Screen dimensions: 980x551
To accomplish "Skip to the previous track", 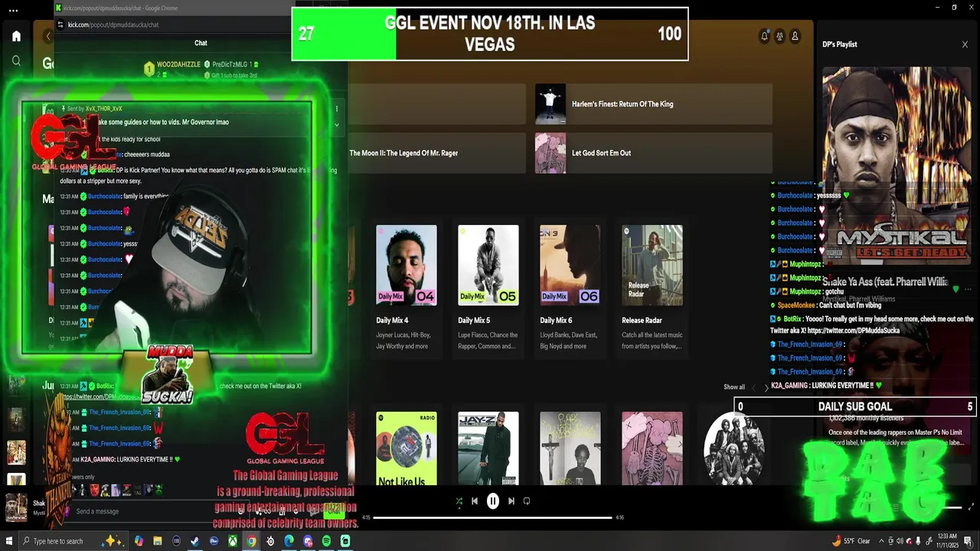I will [474, 501].
